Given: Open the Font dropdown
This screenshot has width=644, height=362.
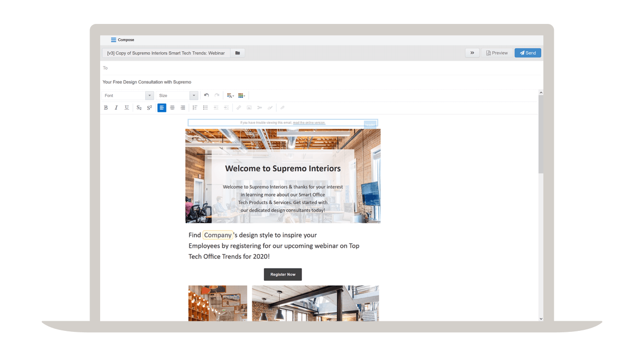Looking at the screenshot, I should [127, 95].
